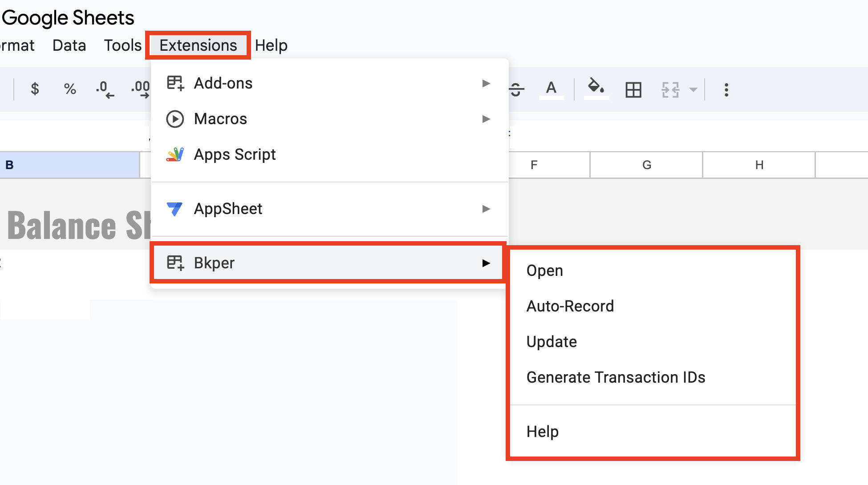This screenshot has height=485, width=868.
Task: Open the more toolbar options menu
Action: point(726,89)
